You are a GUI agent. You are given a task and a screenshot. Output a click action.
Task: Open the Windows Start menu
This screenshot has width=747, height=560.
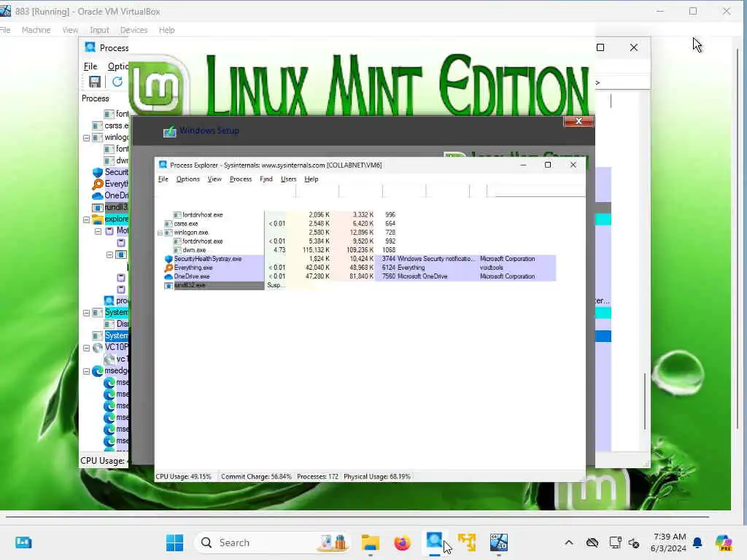point(174,542)
